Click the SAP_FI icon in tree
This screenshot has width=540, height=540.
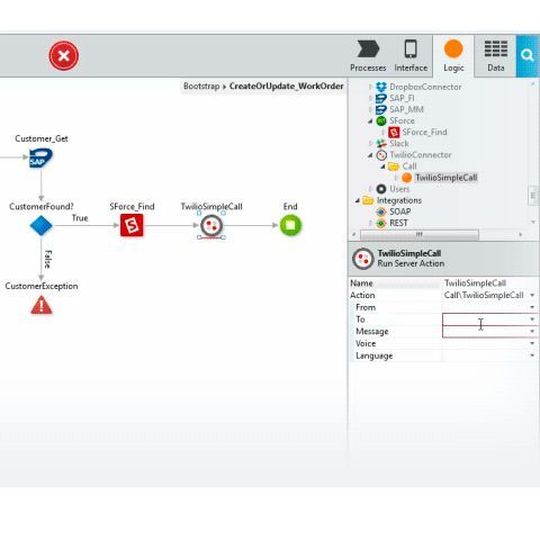pyautogui.click(x=381, y=98)
